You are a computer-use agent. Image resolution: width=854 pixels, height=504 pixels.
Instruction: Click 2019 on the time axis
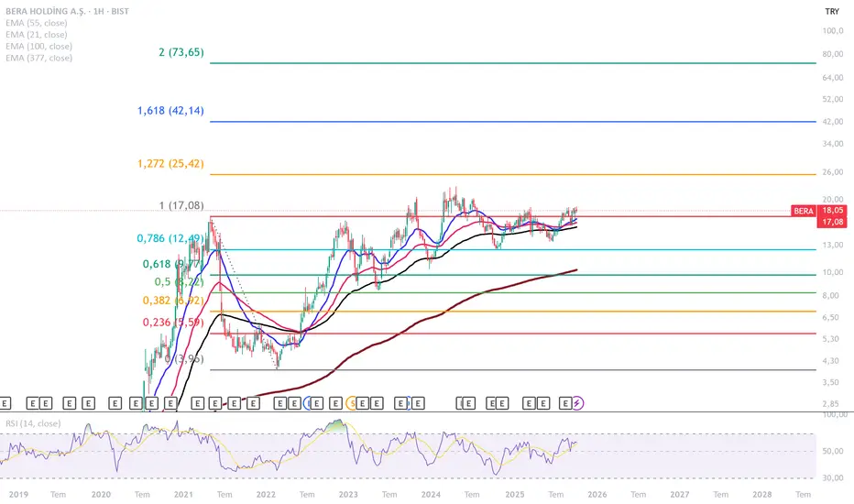coord(18,494)
